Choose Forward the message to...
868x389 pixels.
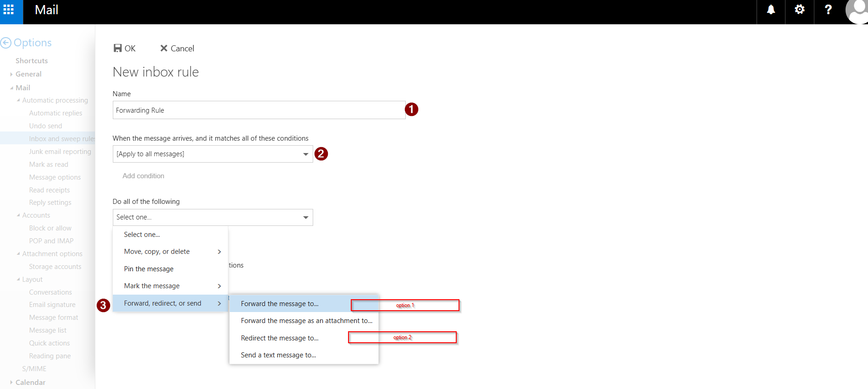(280, 304)
